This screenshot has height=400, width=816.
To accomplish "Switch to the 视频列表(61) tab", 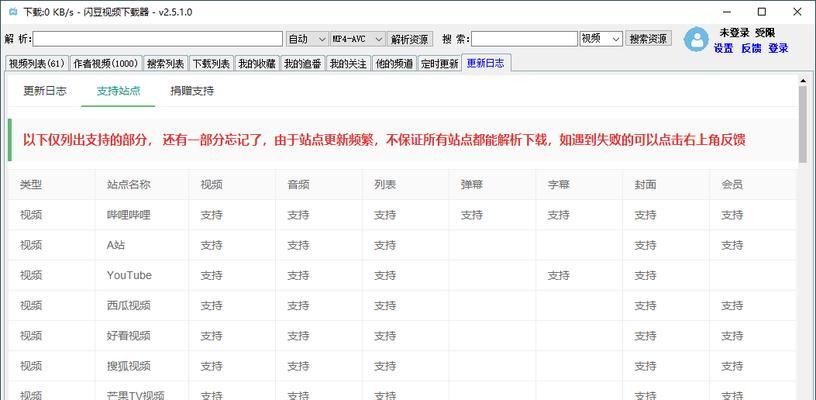I will click(x=36, y=63).
